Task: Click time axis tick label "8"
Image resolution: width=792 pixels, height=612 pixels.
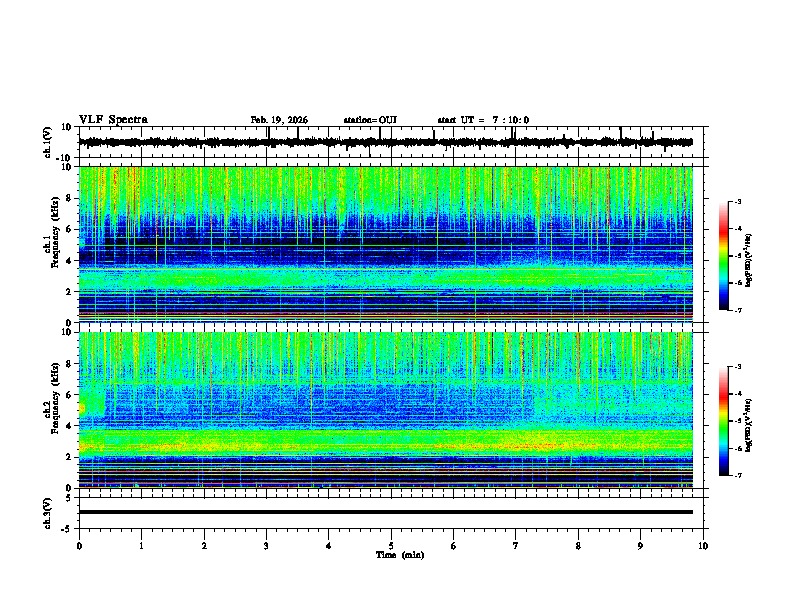Action: click(578, 546)
